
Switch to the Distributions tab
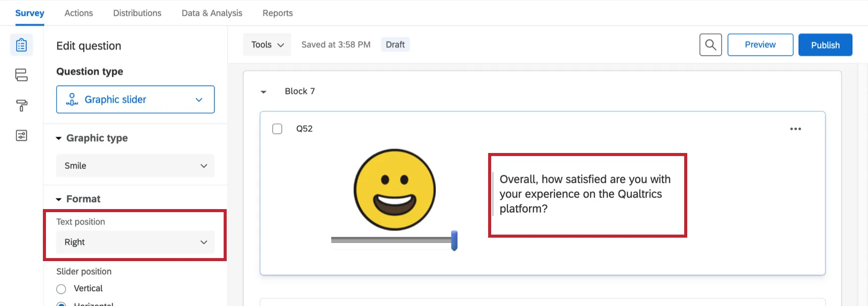[x=137, y=13]
